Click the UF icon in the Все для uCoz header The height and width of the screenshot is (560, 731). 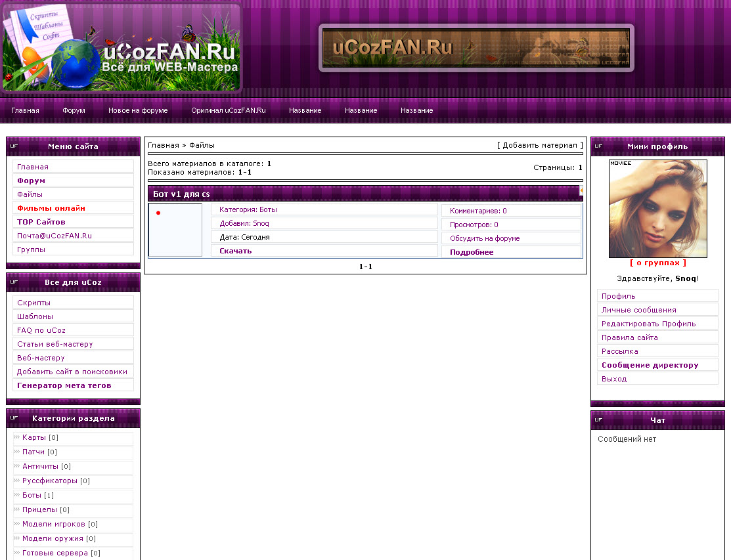pos(14,282)
